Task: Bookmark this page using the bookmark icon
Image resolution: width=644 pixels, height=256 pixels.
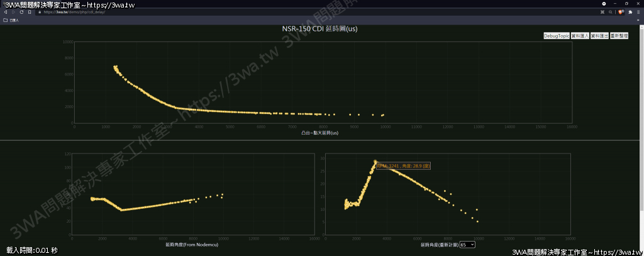Action: (x=30, y=12)
